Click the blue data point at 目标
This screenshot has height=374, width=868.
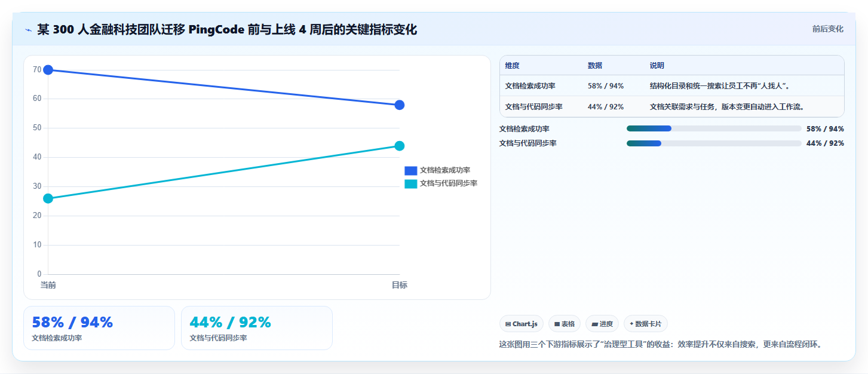400,105
